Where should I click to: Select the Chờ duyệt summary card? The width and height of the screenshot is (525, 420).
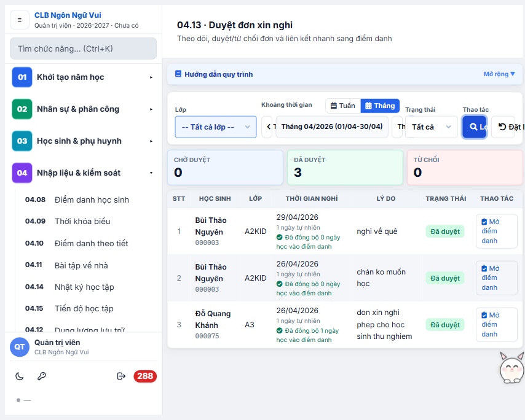(x=225, y=168)
